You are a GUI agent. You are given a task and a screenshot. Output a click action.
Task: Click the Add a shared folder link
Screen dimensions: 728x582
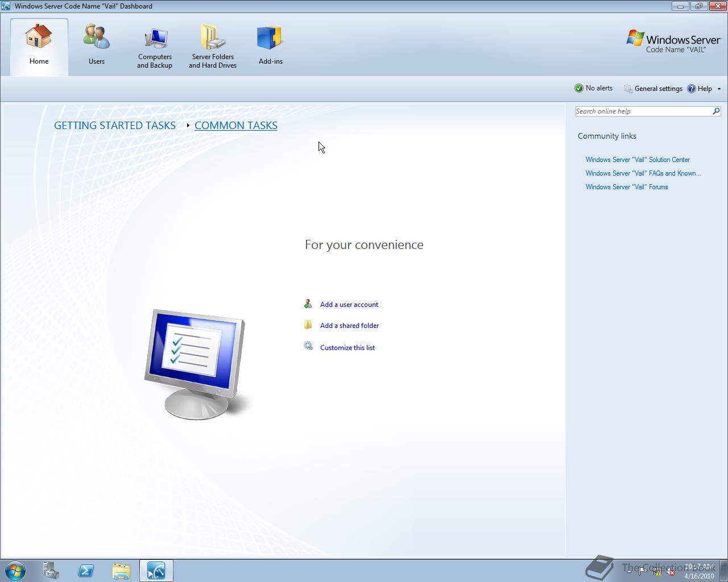tap(349, 326)
